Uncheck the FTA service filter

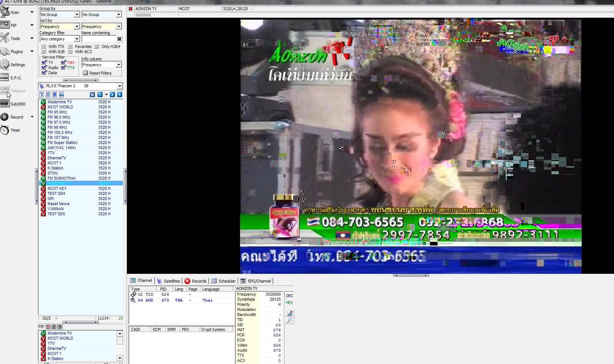pos(64,68)
